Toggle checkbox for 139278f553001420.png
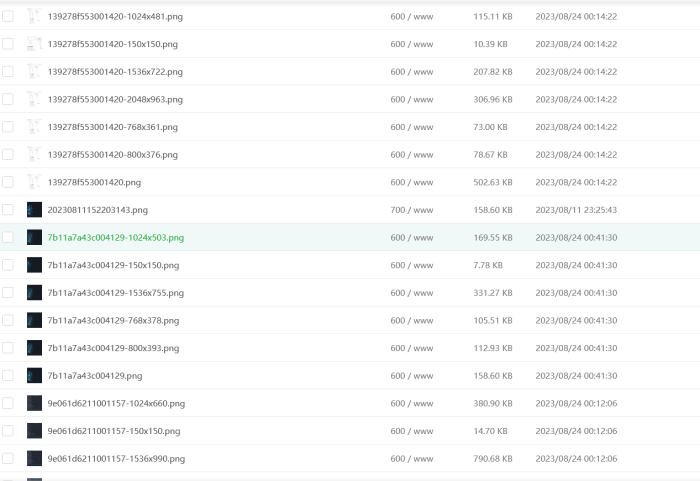Image resolution: width=700 pixels, height=481 pixels. 8,182
